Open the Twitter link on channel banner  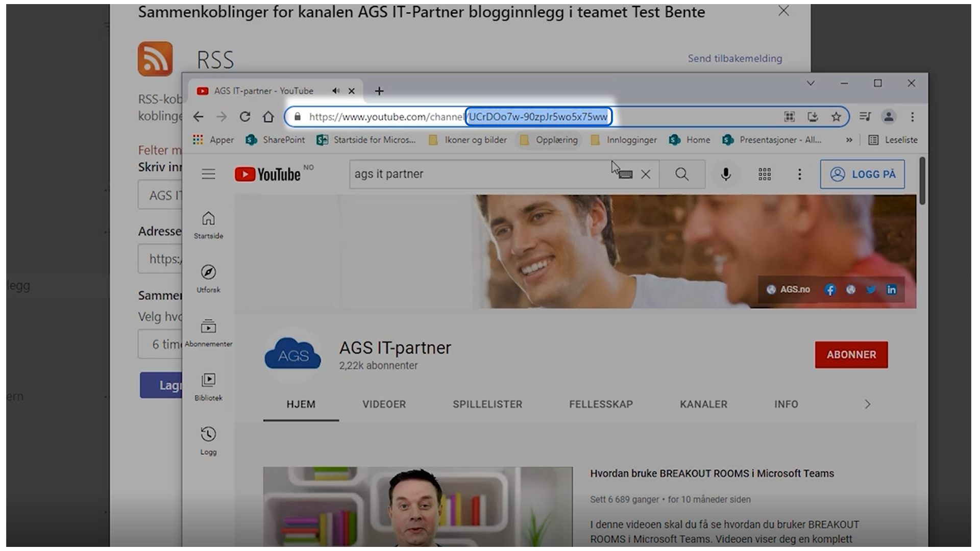tap(871, 290)
